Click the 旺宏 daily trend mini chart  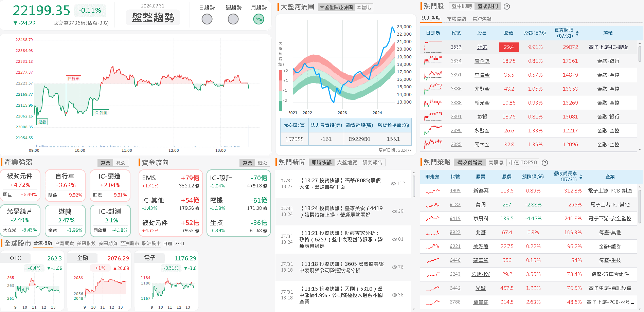coord(433,47)
